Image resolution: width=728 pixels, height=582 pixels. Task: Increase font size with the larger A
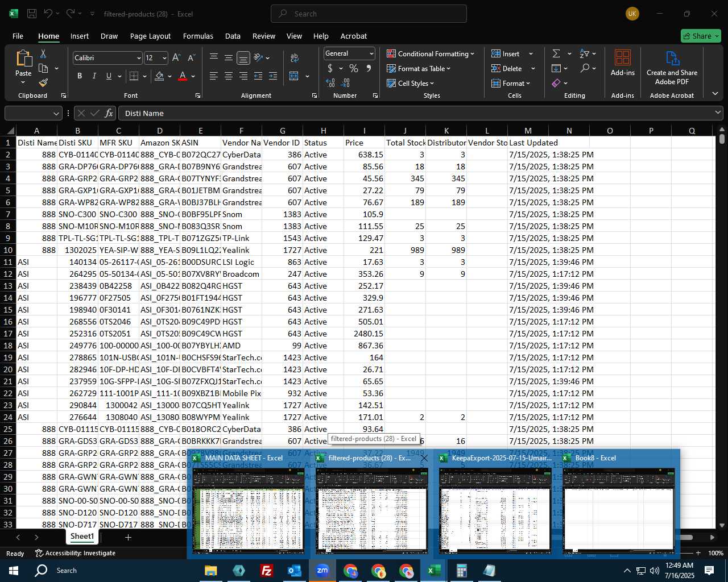[176, 58]
